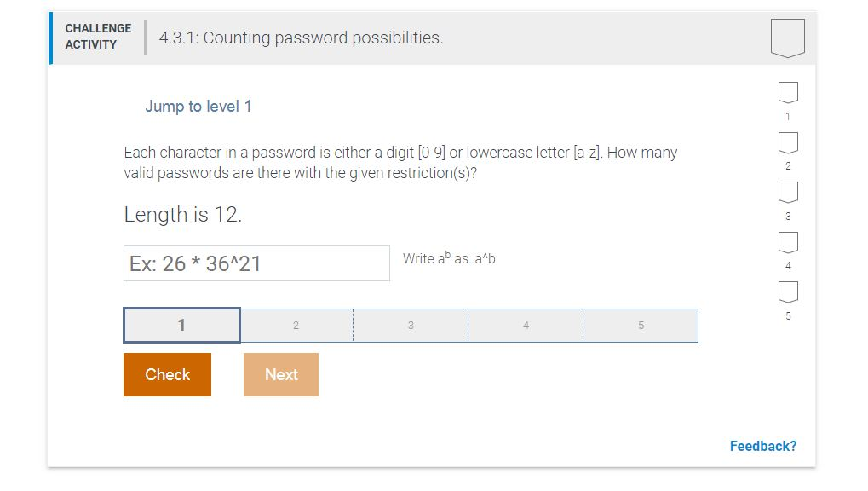Click the level 3 shield icon
The width and height of the screenshot is (868, 491).
click(786, 193)
